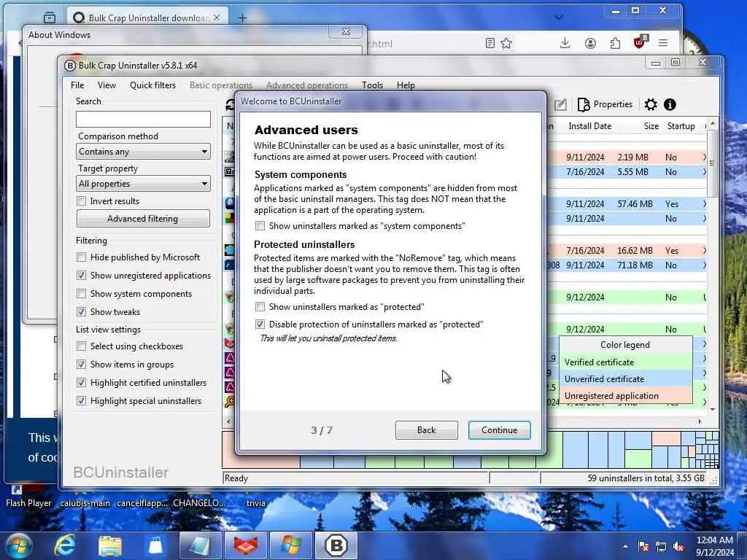Click Advanced filtering button
The image size is (747, 560).
[143, 219]
